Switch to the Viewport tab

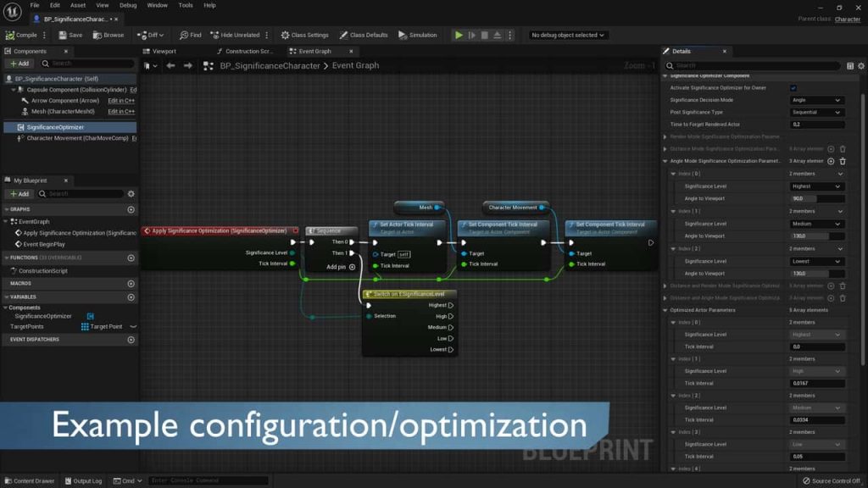pos(159,51)
